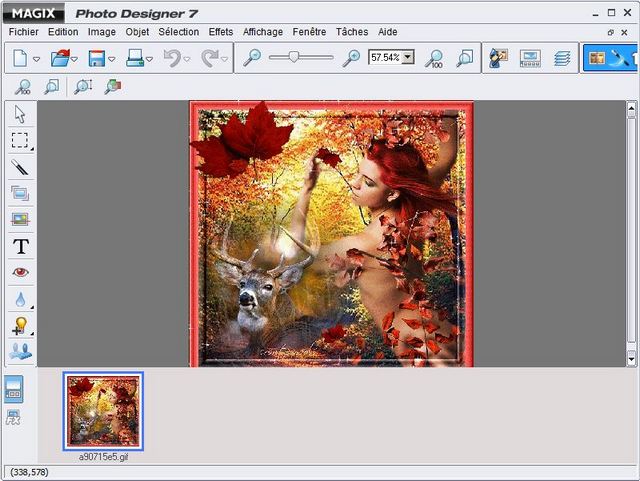Viewport: 640px width, 481px height.
Task: Open the layers stack icon
Action: tap(562, 58)
